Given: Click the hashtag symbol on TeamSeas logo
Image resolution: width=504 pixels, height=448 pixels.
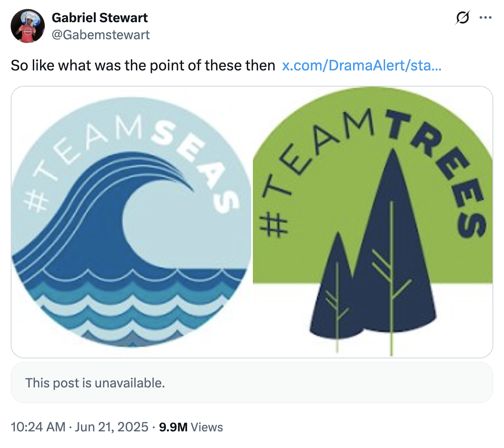Looking at the screenshot, I should (x=36, y=199).
